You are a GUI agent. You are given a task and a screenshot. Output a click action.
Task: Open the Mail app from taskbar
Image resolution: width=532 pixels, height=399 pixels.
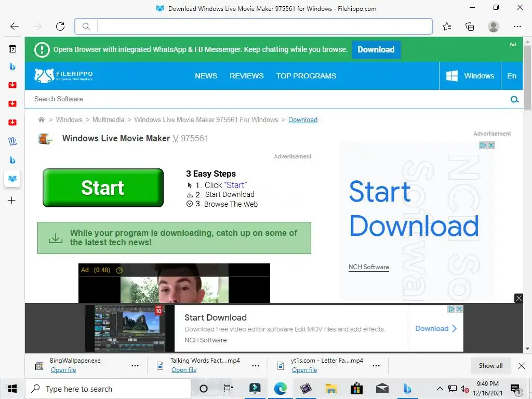point(382,389)
